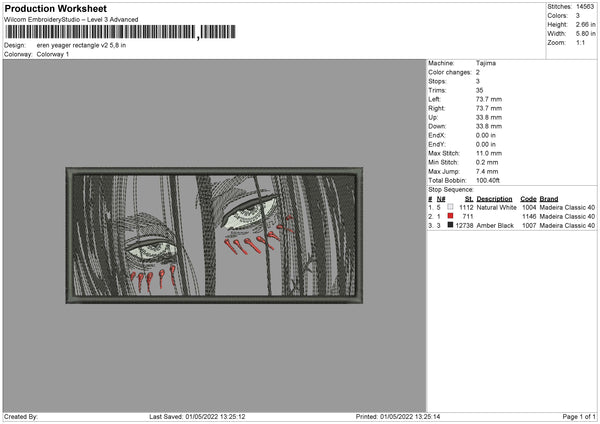Click the Max Jump value 7.4 mm
This screenshot has width=600, height=424.
487,171
